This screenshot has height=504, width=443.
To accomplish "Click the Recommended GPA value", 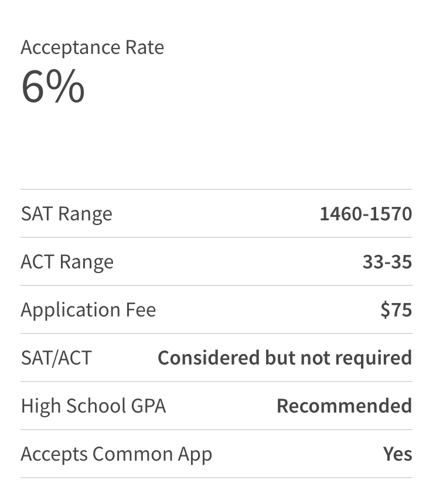I will tap(344, 406).
